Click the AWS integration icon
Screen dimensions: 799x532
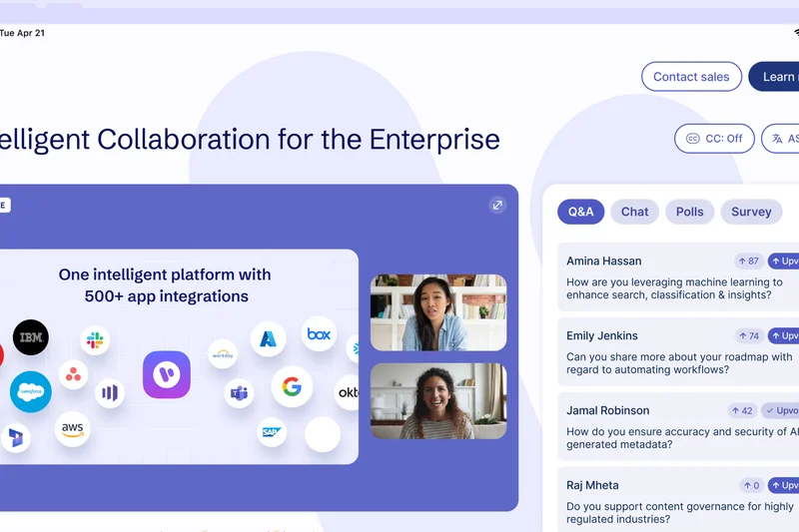tap(72, 428)
